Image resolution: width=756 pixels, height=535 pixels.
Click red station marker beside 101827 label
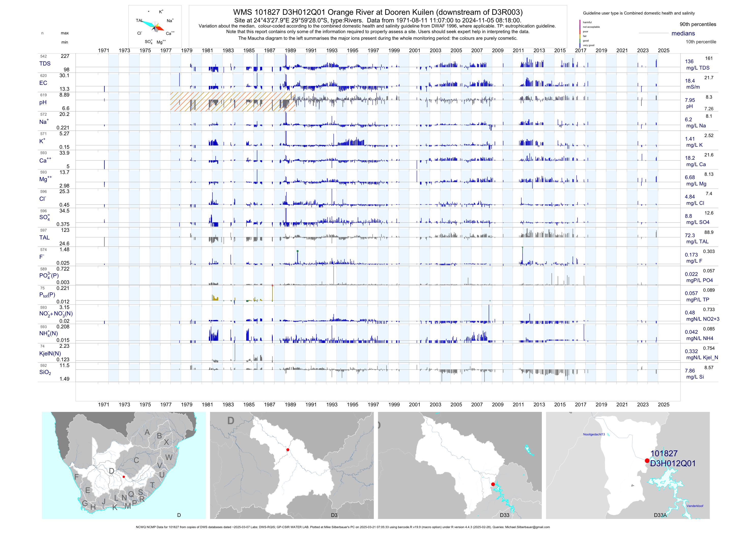(647, 461)
